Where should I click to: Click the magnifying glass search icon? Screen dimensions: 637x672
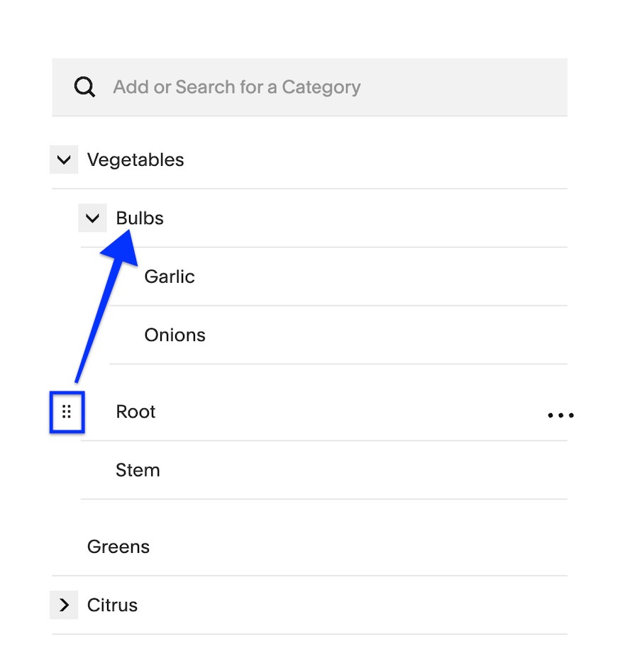click(84, 86)
